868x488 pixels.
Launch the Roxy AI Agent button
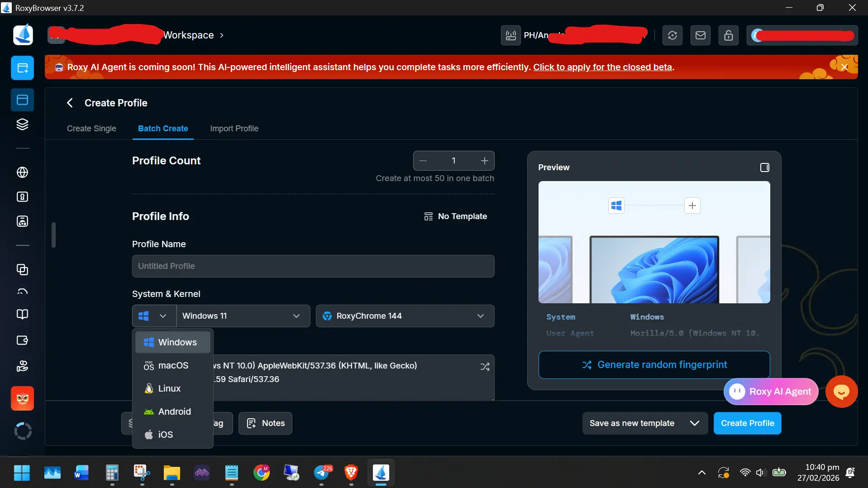(771, 392)
